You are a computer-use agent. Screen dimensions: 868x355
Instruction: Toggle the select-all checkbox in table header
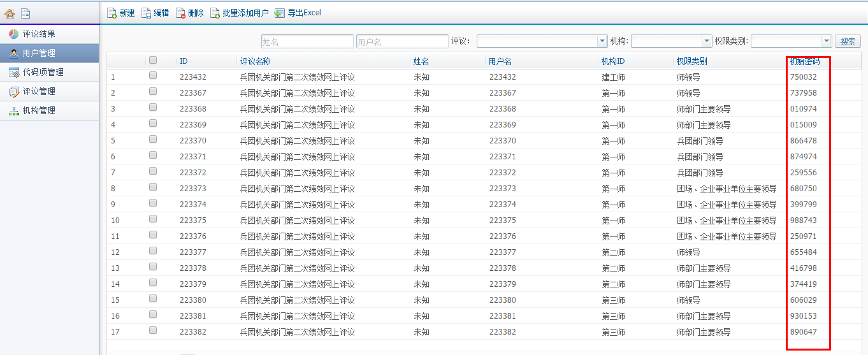[153, 61]
